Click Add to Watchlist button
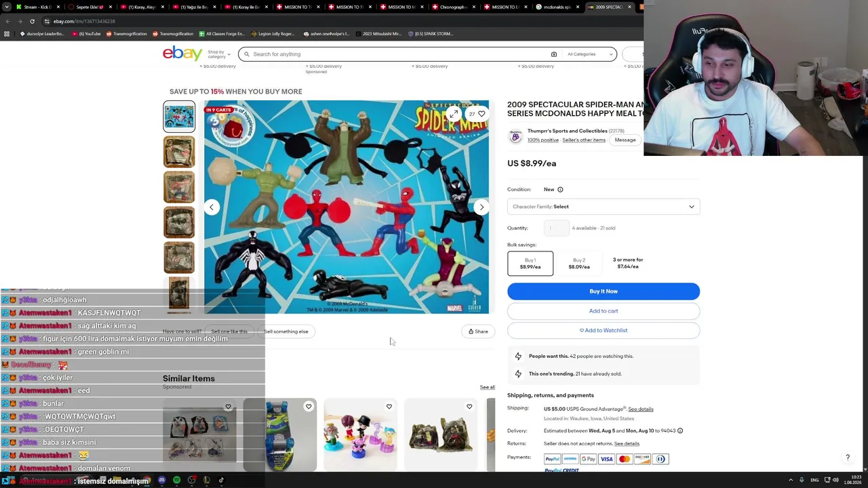The height and width of the screenshot is (488, 868). point(604,331)
